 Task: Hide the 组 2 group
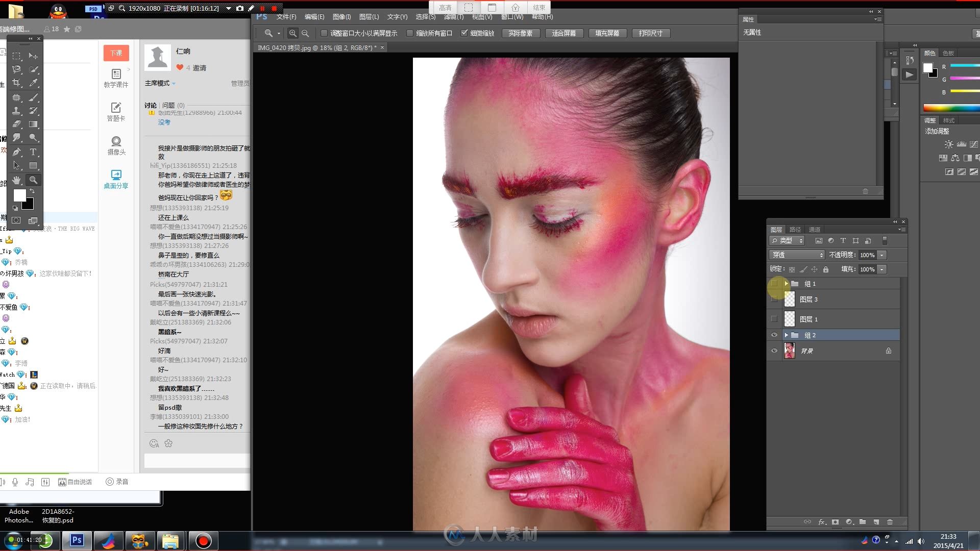[x=774, y=335]
